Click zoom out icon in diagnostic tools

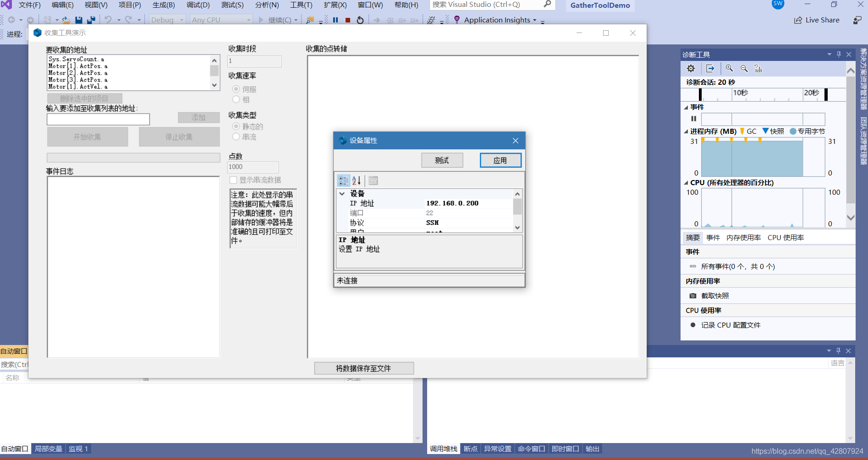tap(744, 69)
